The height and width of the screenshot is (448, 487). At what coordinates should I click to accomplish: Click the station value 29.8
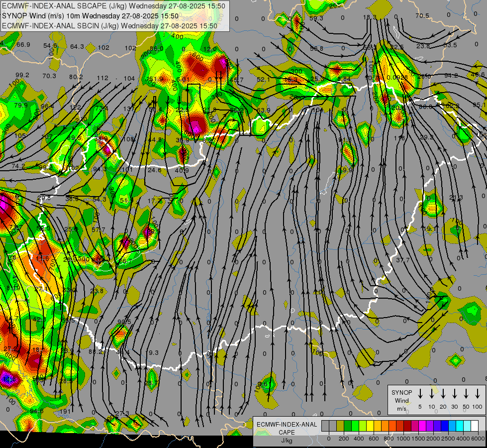[44, 198]
